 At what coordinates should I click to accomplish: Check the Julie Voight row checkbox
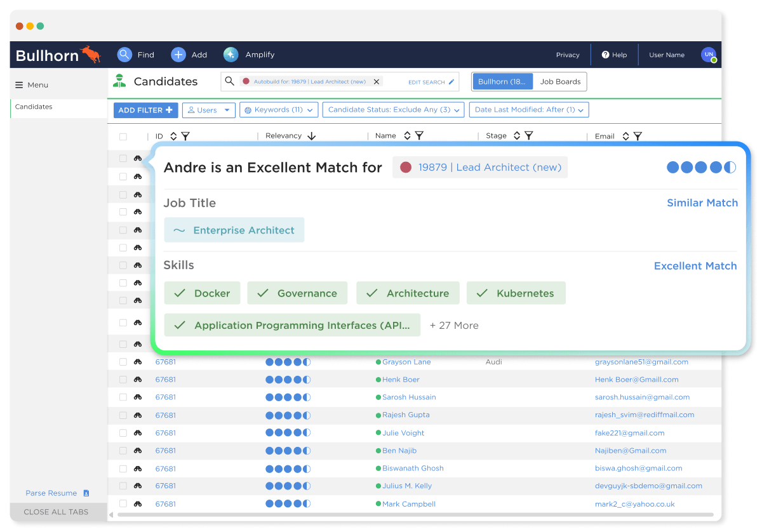[x=123, y=433]
